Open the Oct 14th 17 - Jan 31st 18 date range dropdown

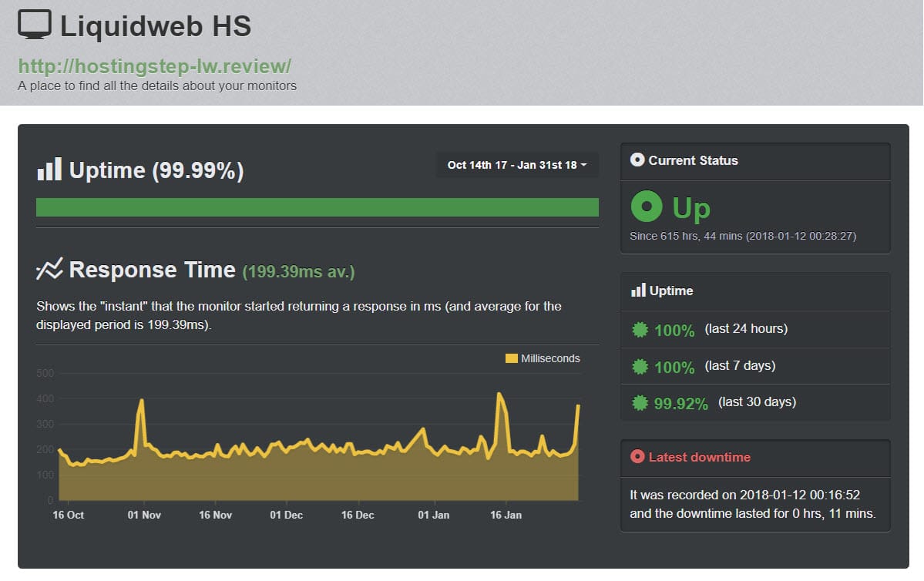point(517,165)
